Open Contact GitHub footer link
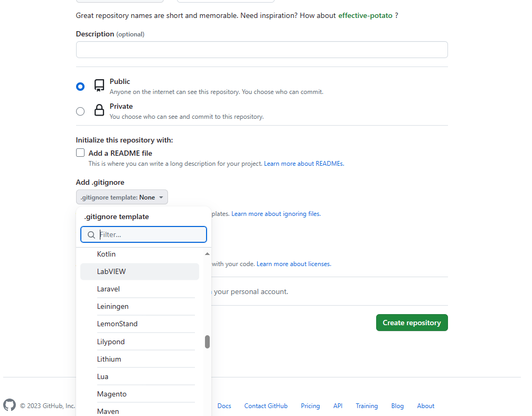 point(266,406)
